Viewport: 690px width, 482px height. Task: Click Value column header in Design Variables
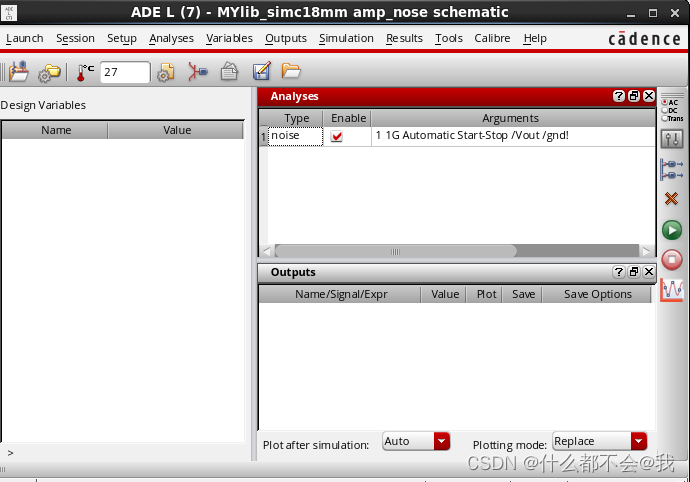pos(176,130)
